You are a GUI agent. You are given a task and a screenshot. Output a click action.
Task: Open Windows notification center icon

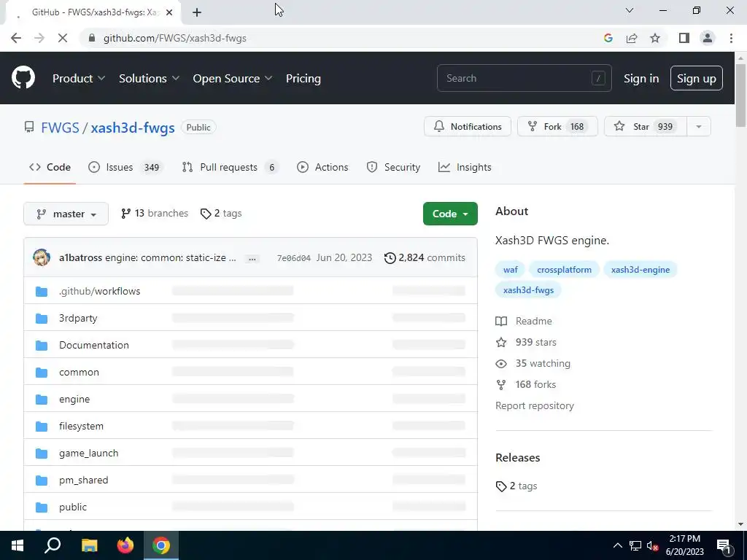coord(724,545)
